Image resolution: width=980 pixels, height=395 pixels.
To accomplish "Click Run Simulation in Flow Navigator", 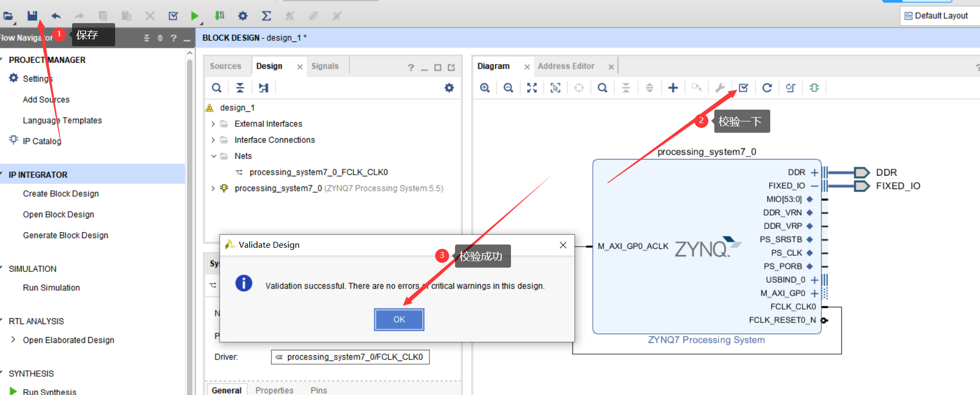I will point(52,288).
